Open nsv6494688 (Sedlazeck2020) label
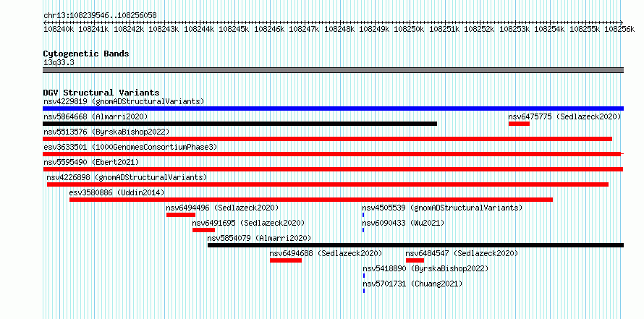 point(326,253)
